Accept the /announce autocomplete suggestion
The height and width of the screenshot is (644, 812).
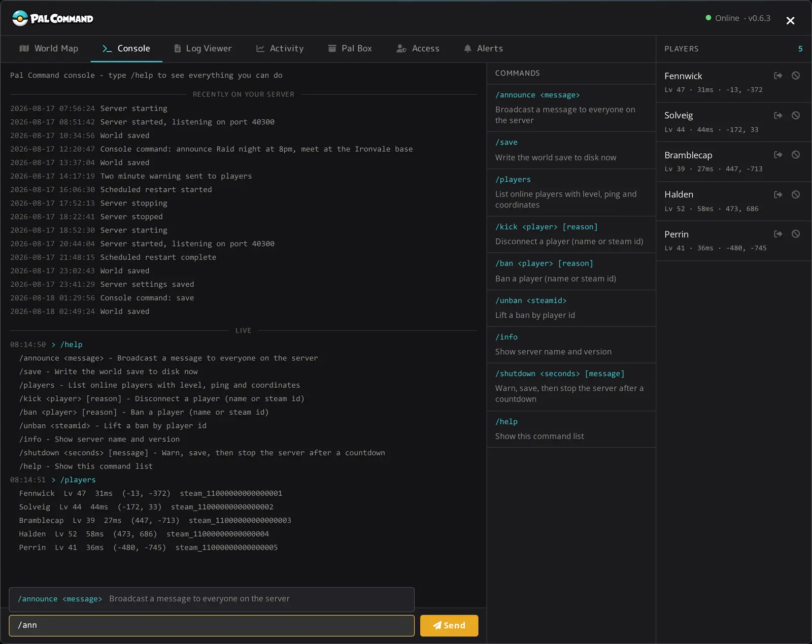(x=212, y=599)
